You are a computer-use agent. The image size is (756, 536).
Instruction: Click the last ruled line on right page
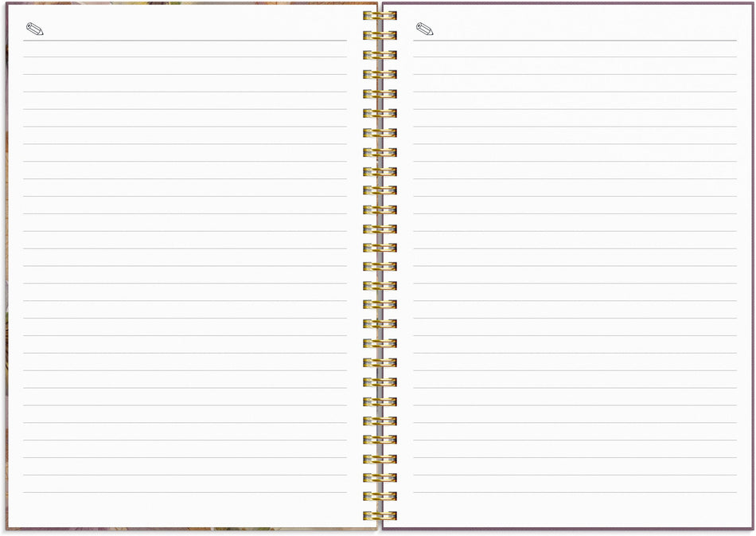click(x=575, y=493)
